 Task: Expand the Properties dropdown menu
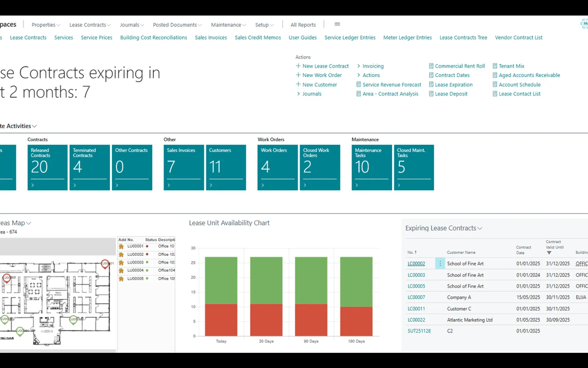pyautogui.click(x=46, y=25)
